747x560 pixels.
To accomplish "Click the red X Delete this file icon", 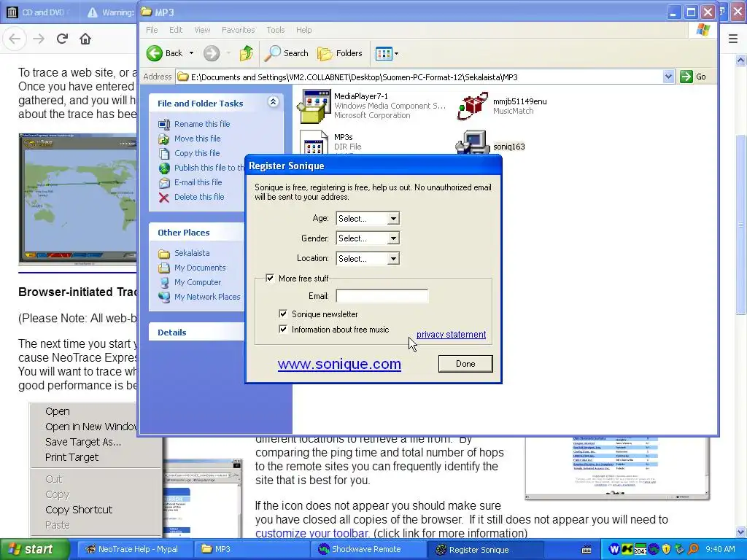I will click(x=164, y=198).
